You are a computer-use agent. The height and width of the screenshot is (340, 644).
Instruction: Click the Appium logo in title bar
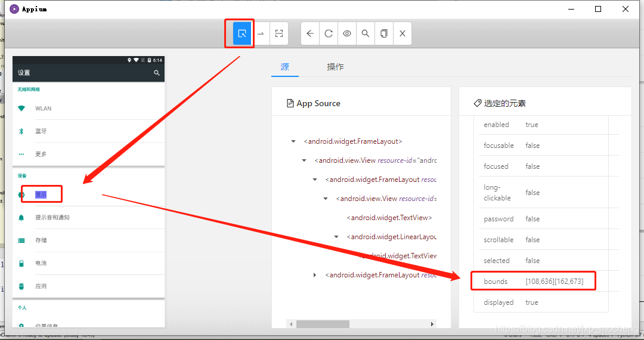14,8
